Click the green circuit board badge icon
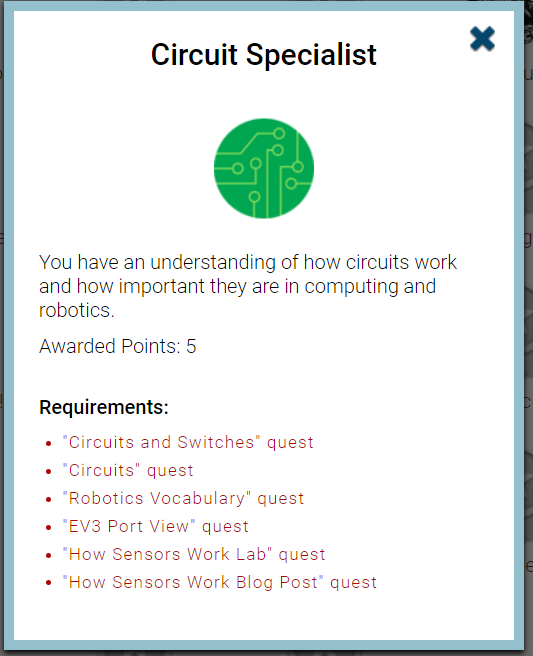This screenshot has width=533, height=656. click(264, 168)
